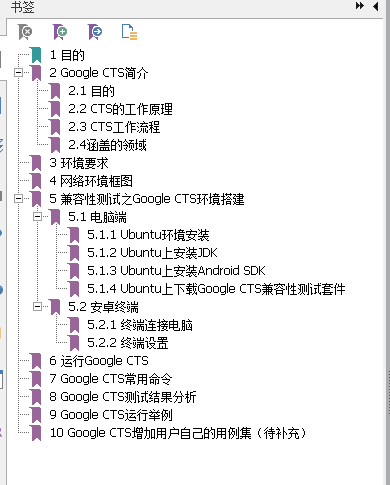Image resolution: width=390 pixels, height=485 pixels.
Task: Click the bookmark icon beside "2.1 目的"
Action: pos(55,91)
